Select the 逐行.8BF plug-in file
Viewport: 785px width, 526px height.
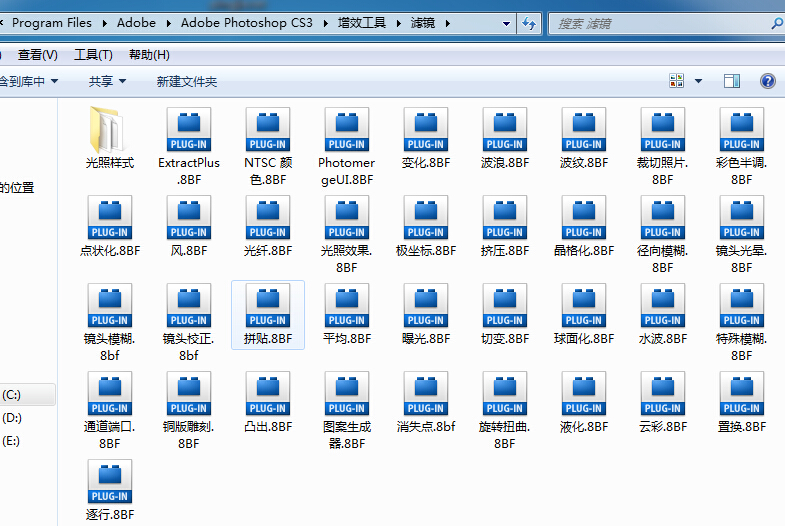point(110,489)
